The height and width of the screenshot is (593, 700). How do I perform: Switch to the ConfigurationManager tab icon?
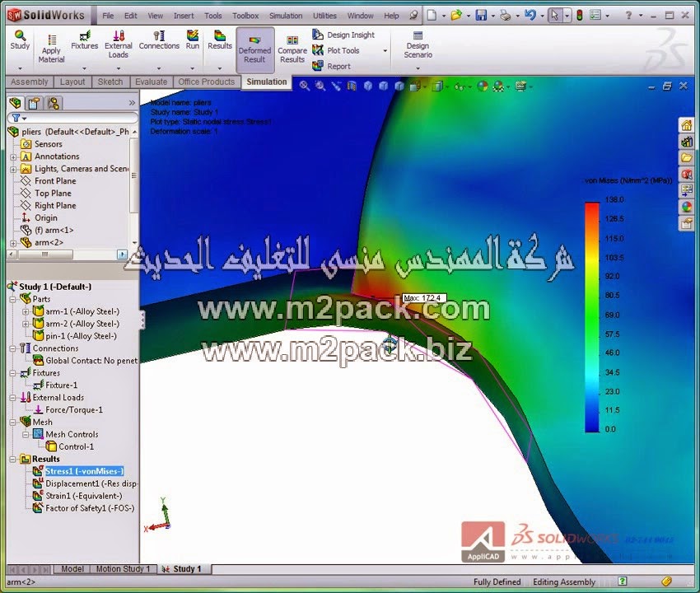point(54,104)
